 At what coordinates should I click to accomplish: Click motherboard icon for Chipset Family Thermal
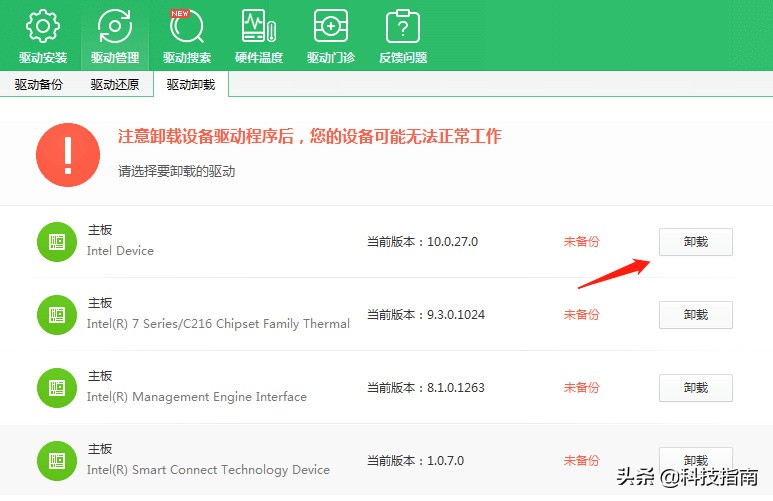click(57, 315)
